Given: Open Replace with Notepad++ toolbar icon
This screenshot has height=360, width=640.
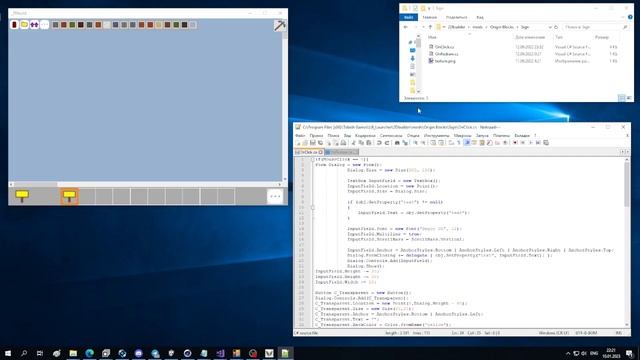Looking at the screenshot, I should tap(404, 142).
